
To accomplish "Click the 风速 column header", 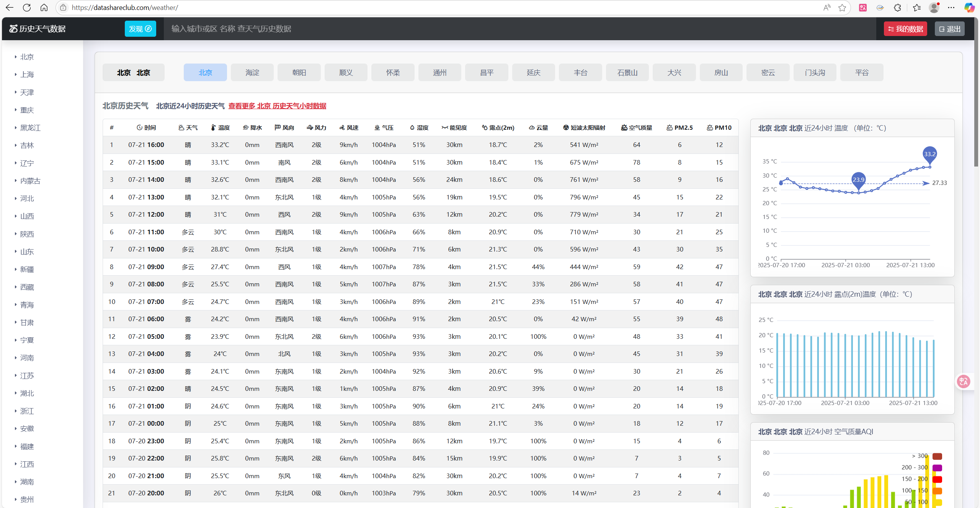I will coord(349,127).
